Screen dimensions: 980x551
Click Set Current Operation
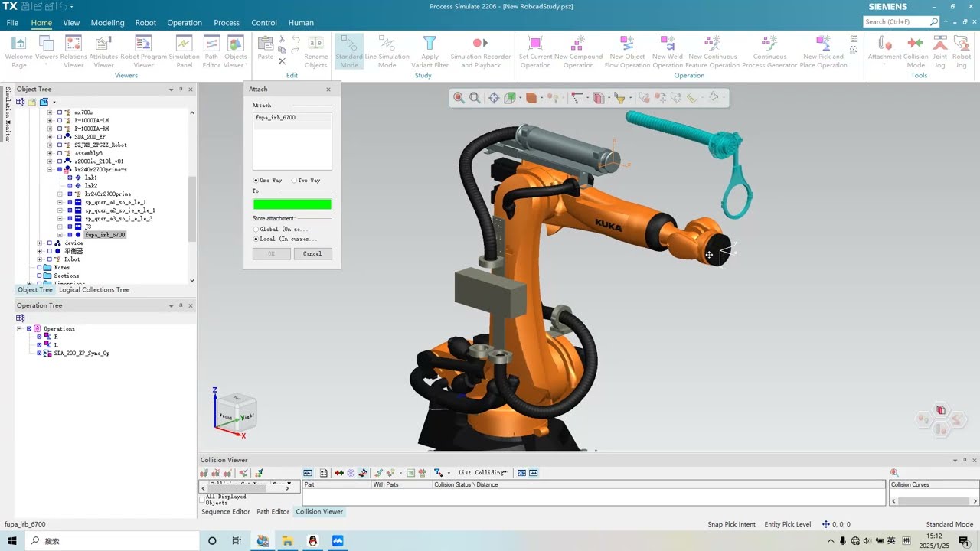point(535,51)
